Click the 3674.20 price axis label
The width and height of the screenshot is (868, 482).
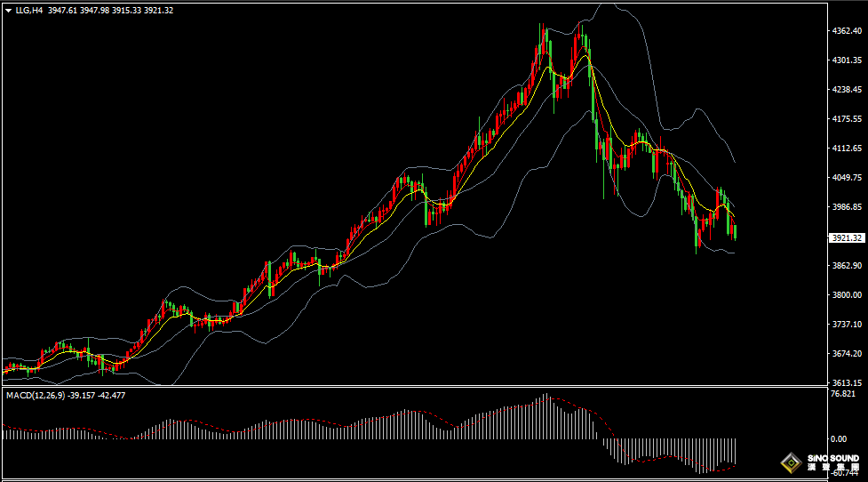click(846, 354)
